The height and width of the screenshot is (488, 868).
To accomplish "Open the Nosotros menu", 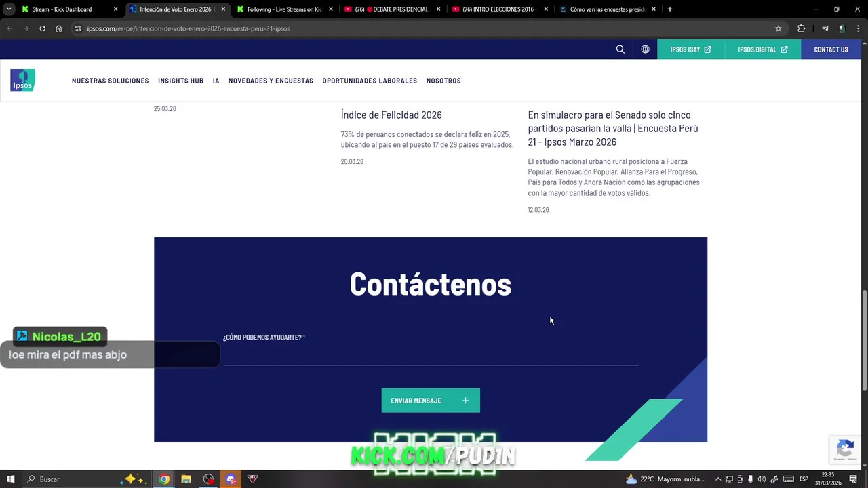I will coord(443,81).
